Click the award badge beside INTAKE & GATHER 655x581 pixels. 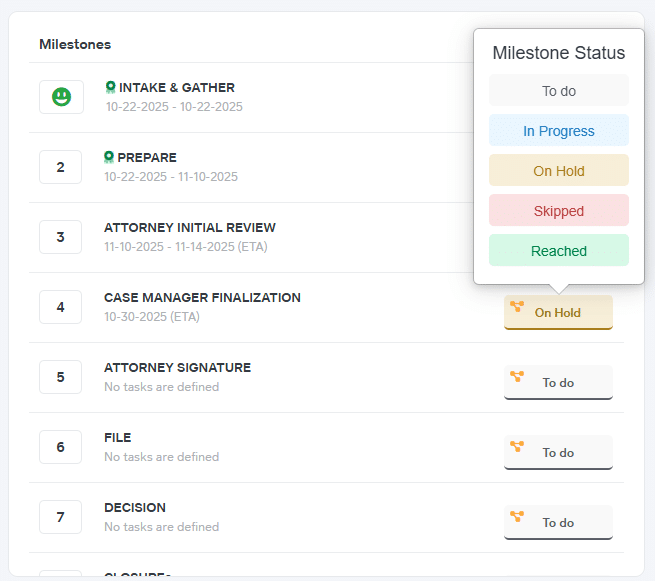point(110,87)
